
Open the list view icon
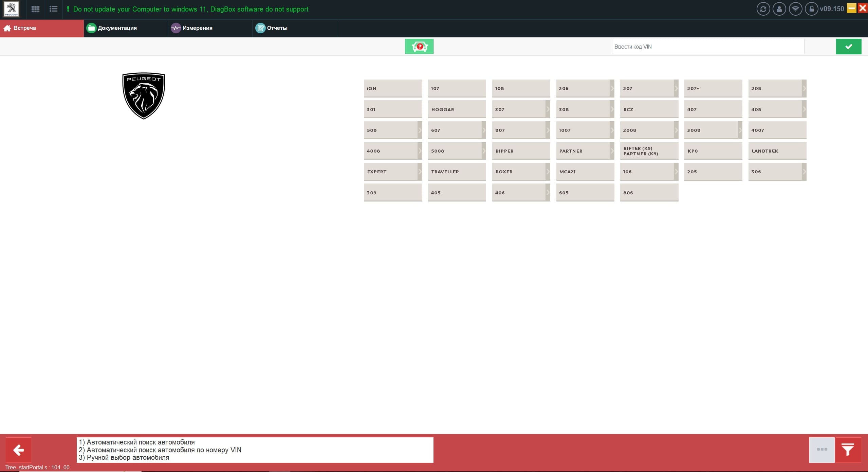point(53,9)
